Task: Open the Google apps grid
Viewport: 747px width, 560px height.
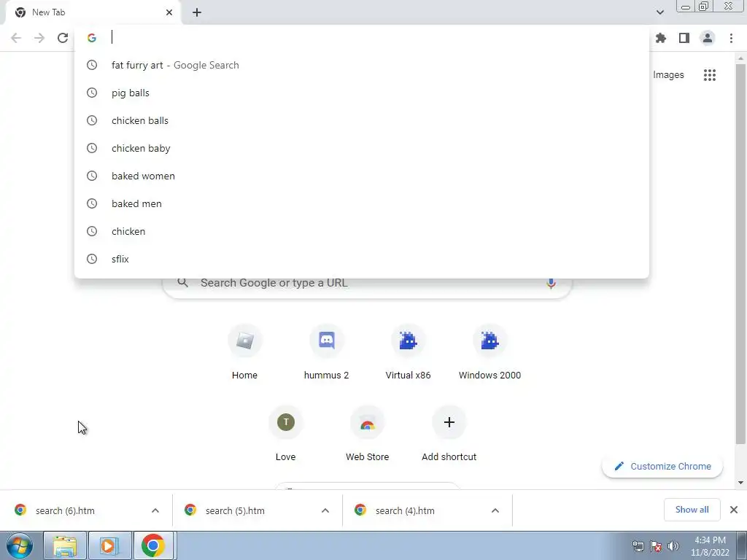Action: click(709, 75)
